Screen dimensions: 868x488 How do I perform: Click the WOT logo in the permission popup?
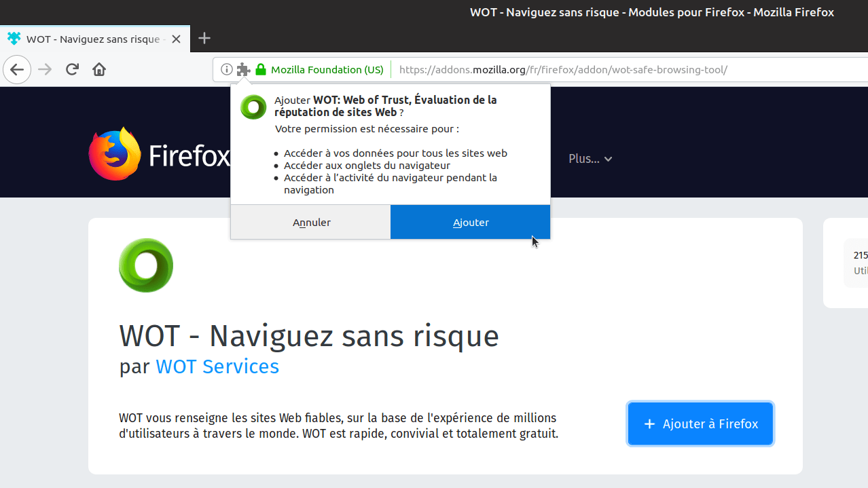coord(253,107)
